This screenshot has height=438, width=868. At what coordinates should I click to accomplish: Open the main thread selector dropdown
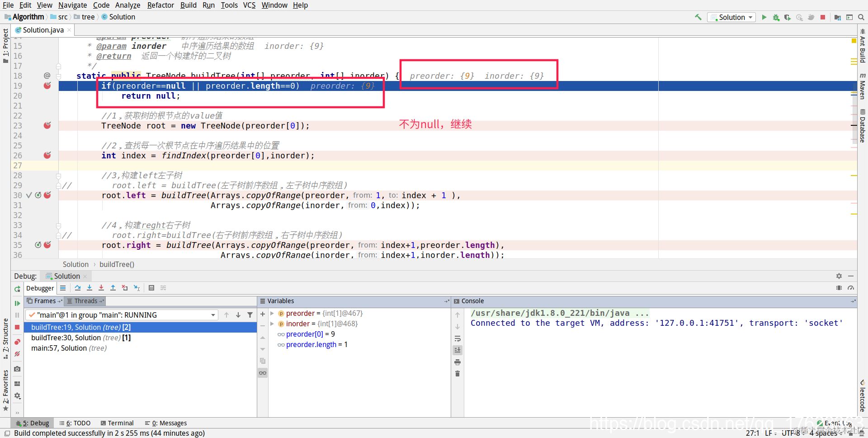[122, 315]
